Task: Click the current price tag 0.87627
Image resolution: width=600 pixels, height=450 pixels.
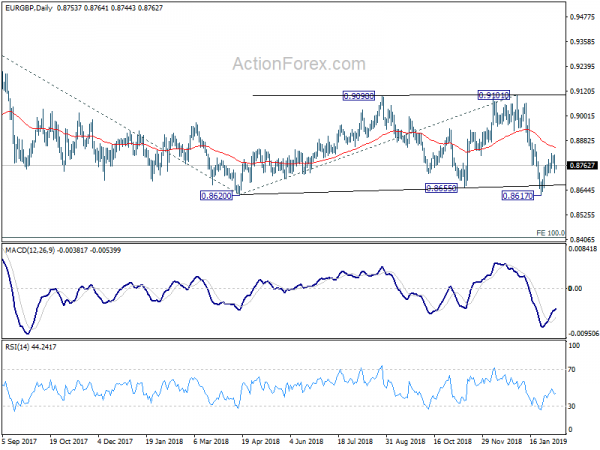Action: [x=582, y=166]
